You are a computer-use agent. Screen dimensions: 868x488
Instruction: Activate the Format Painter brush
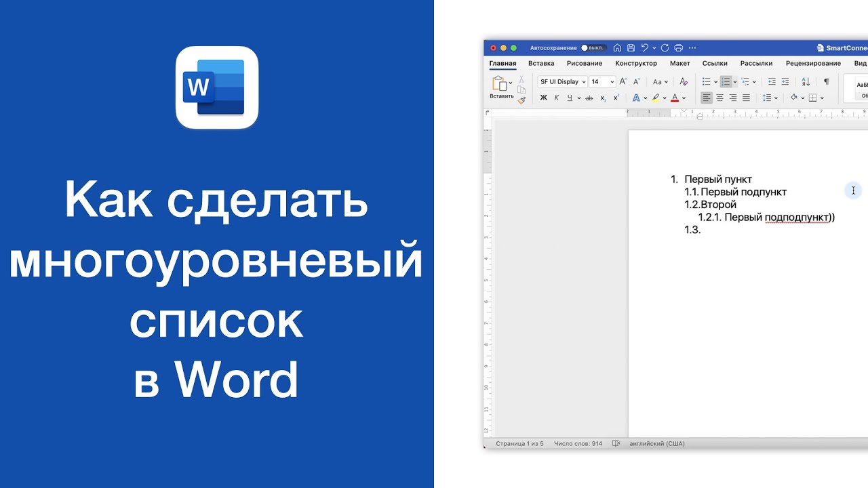[x=521, y=100]
